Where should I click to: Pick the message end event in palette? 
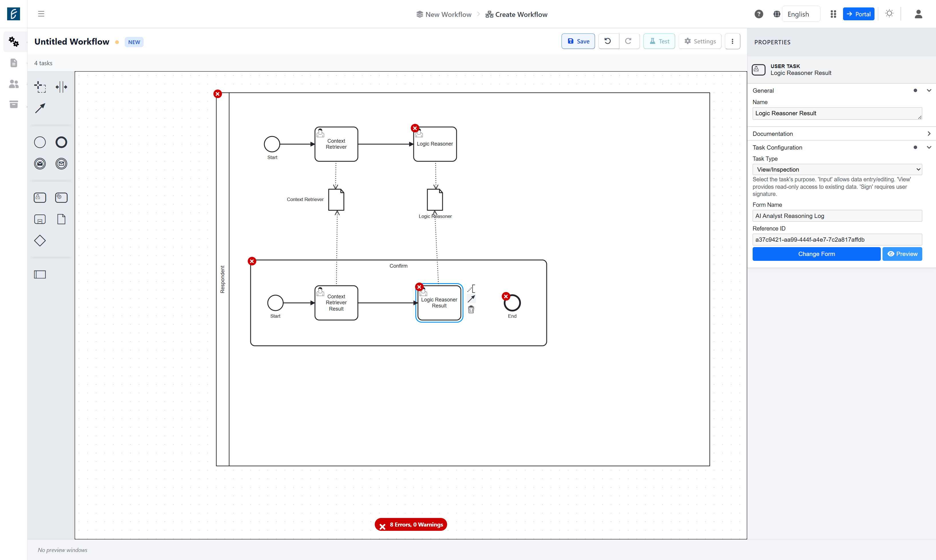(x=61, y=164)
